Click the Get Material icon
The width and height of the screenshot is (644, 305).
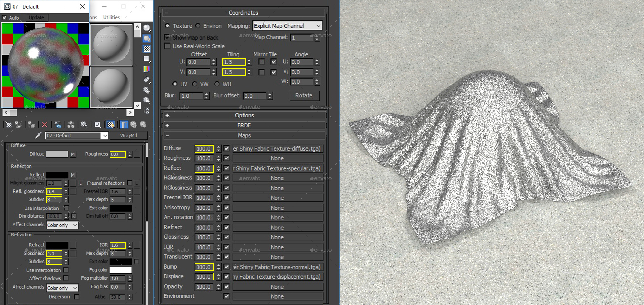click(x=8, y=124)
